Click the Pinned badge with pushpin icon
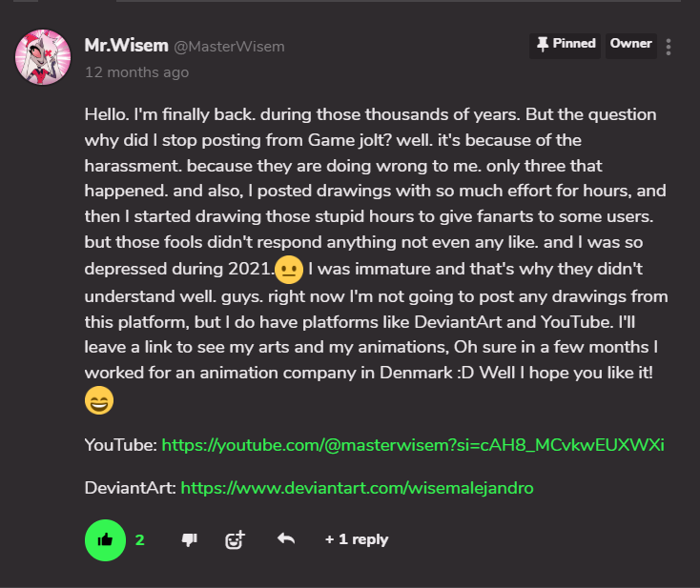 pos(566,44)
